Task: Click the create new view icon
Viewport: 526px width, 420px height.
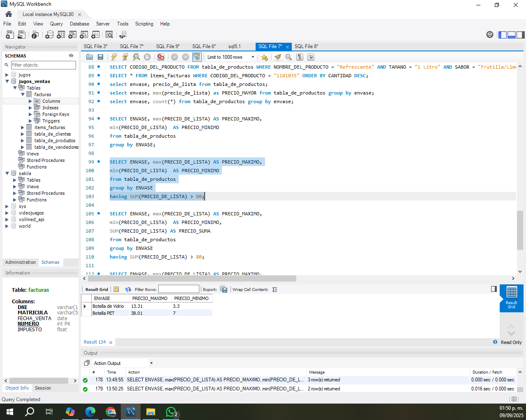Action: pyautogui.click(x=72, y=35)
